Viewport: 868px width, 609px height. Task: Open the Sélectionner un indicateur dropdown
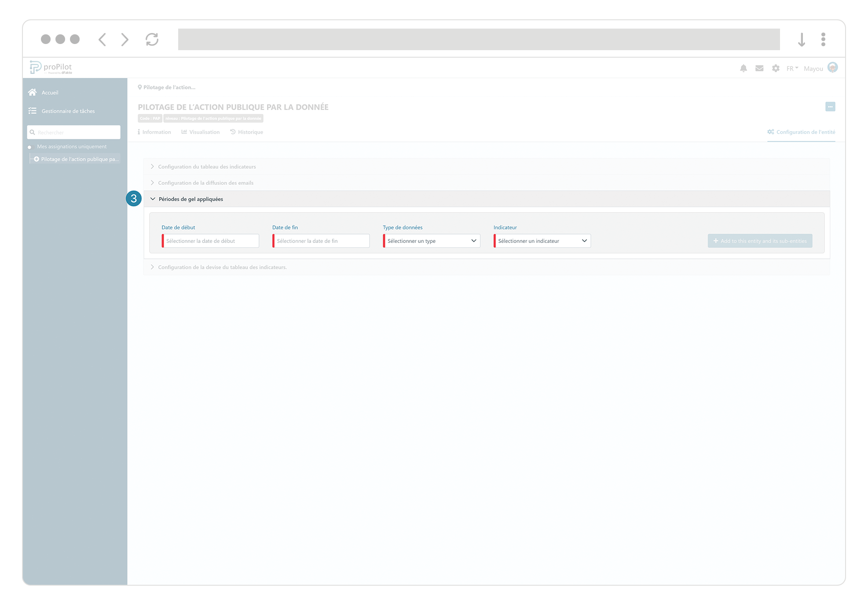pyautogui.click(x=542, y=241)
